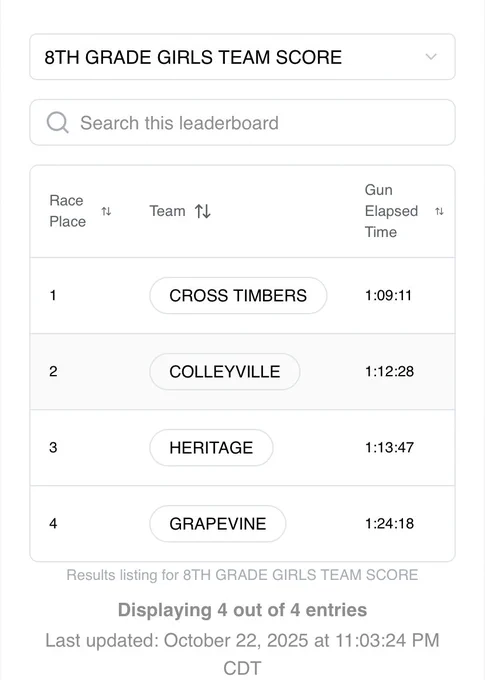Sort by Team arrows icon
This screenshot has height=680, width=485.
coord(203,211)
